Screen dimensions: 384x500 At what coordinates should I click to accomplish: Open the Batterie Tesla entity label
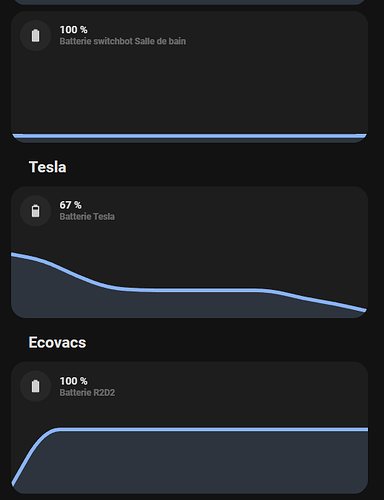click(x=87, y=217)
